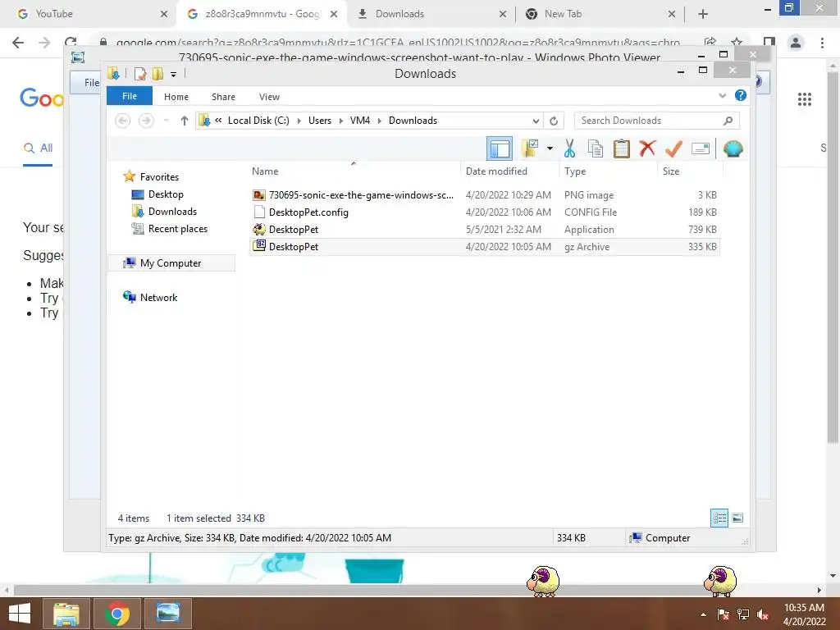Click the Windows Start button
This screenshot has height=630, width=840.
[20, 614]
